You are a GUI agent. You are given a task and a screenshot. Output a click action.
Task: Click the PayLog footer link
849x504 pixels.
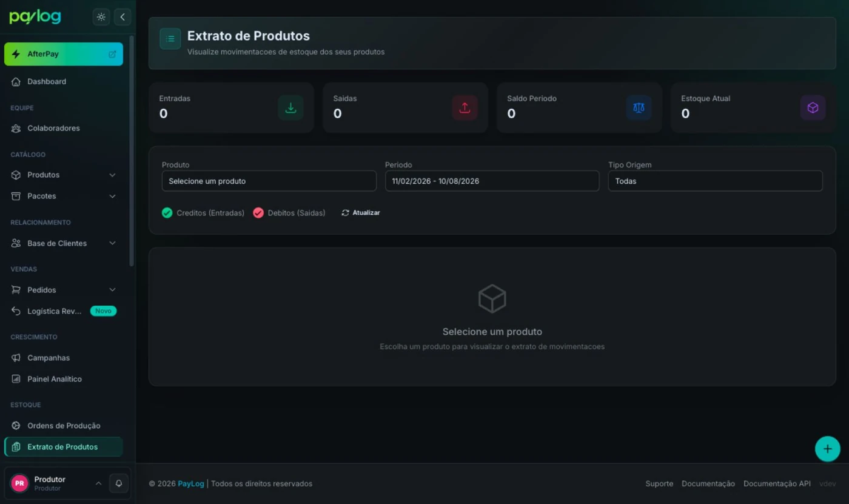[x=191, y=484]
